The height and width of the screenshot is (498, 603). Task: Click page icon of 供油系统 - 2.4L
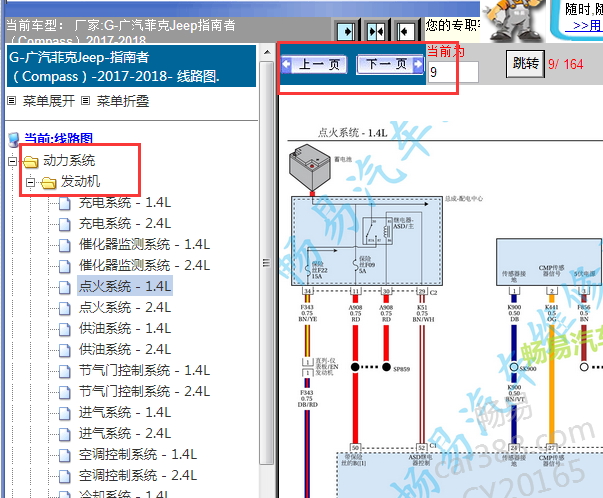pyautogui.click(x=65, y=350)
